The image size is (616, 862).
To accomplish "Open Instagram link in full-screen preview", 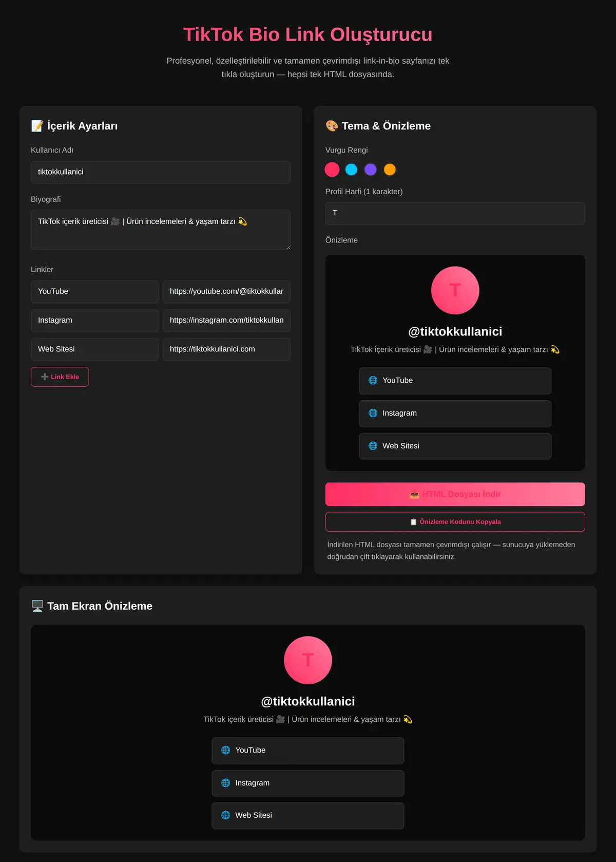I will [x=308, y=783].
